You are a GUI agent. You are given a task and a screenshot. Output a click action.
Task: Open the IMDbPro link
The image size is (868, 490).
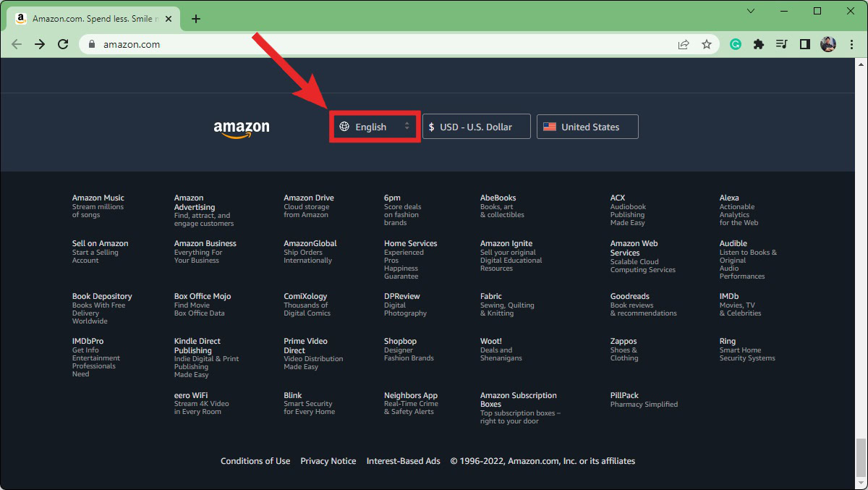[x=88, y=341]
